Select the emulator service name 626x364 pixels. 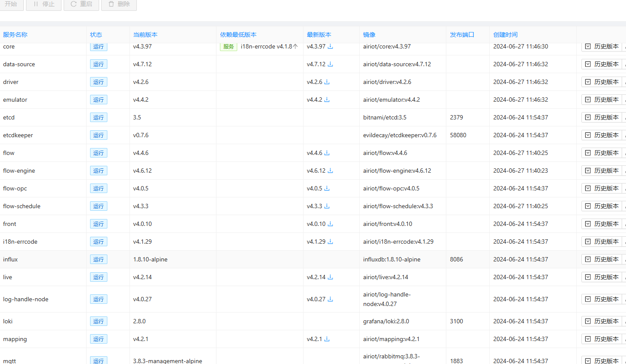tap(15, 100)
